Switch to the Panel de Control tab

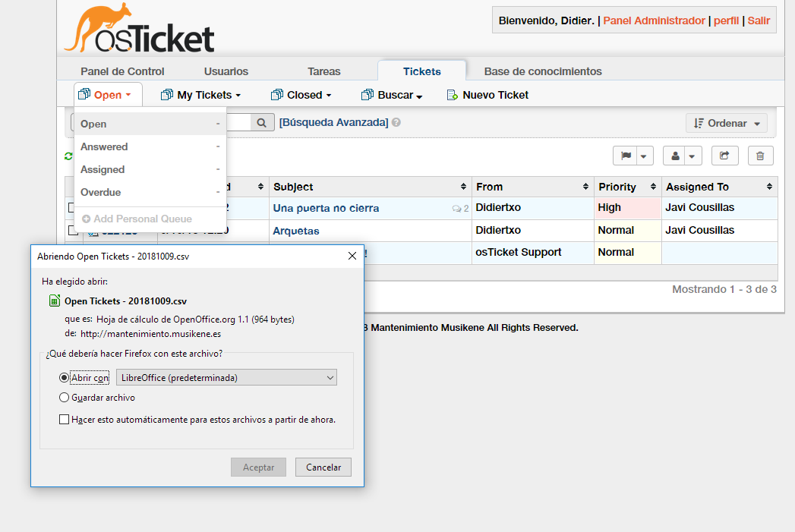tap(121, 71)
